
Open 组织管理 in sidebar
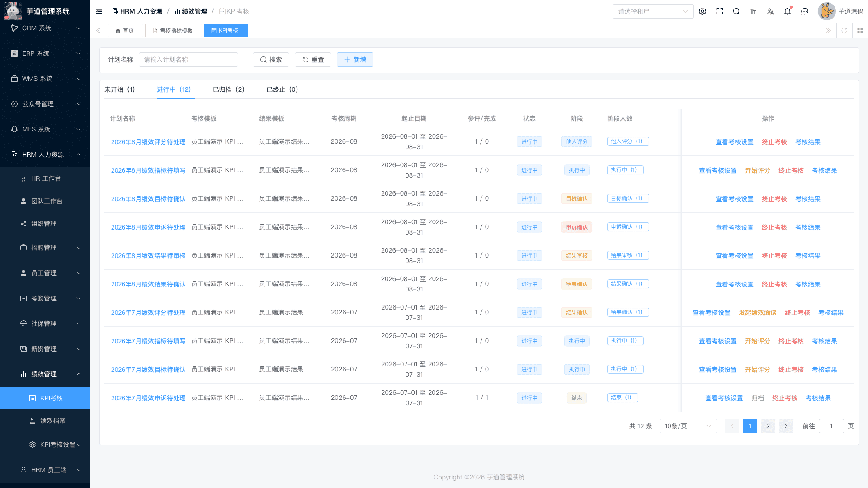click(x=45, y=224)
